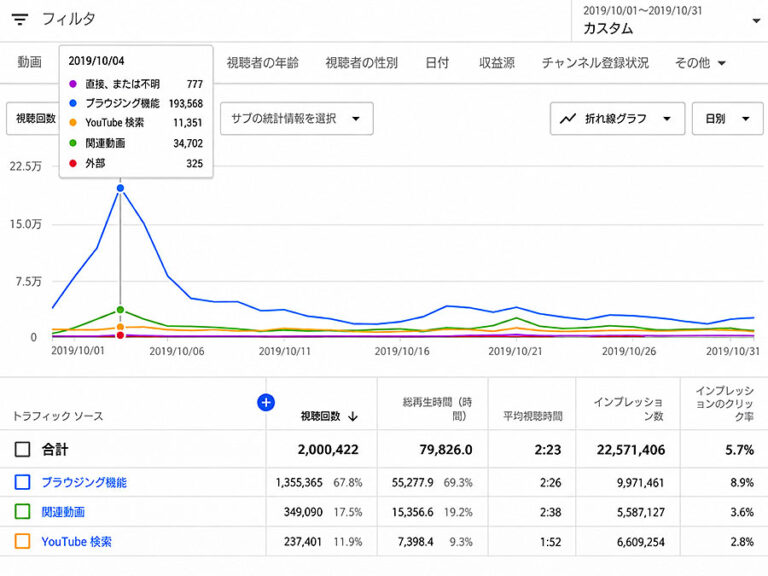Sort by インプレッションのクリック率 column header

point(724,404)
